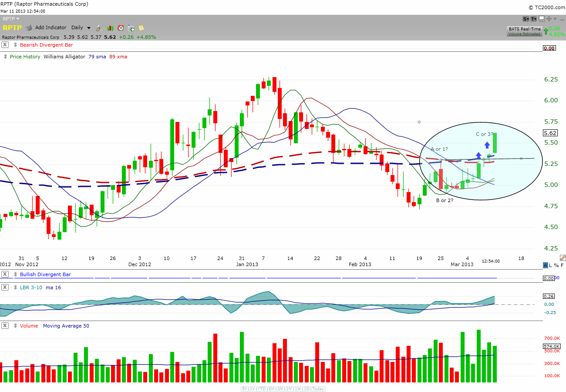Click the 12:54:00 time marker on date axis
Viewport: 566px width, 392px height.
[491, 261]
